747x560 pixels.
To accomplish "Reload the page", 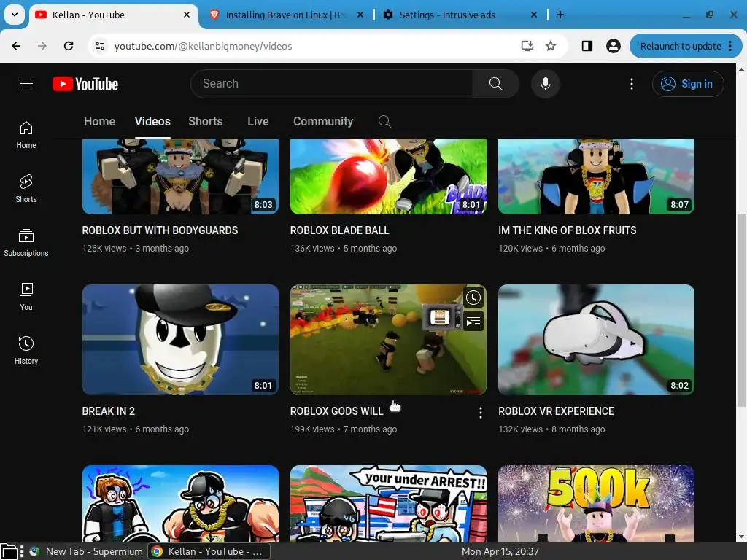I will (x=69, y=46).
